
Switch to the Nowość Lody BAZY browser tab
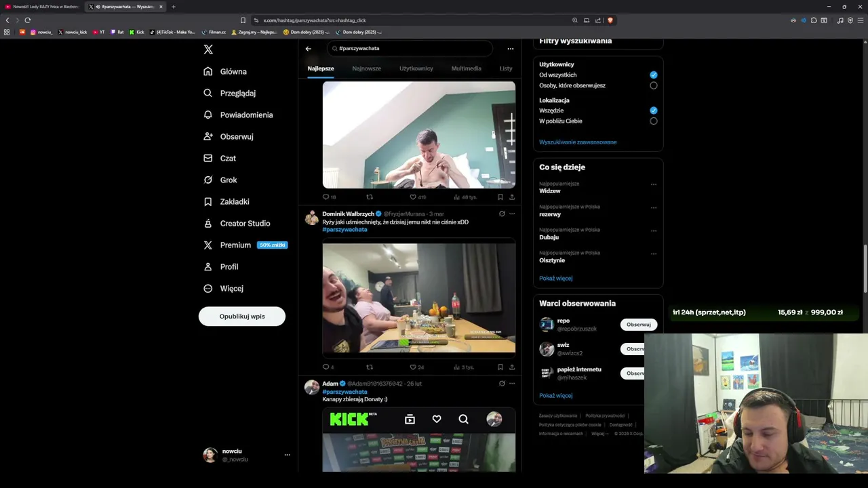pos(42,7)
